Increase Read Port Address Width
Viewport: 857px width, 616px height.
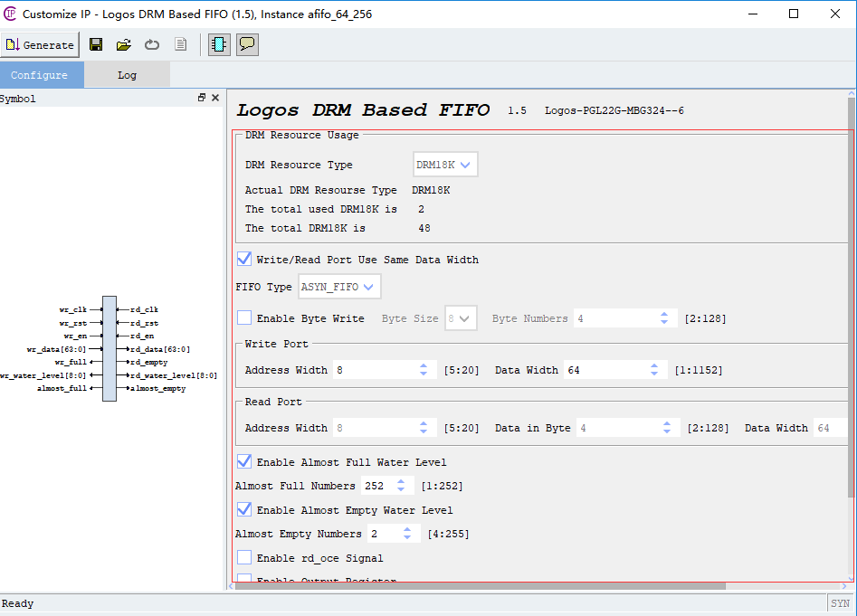click(x=424, y=423)
